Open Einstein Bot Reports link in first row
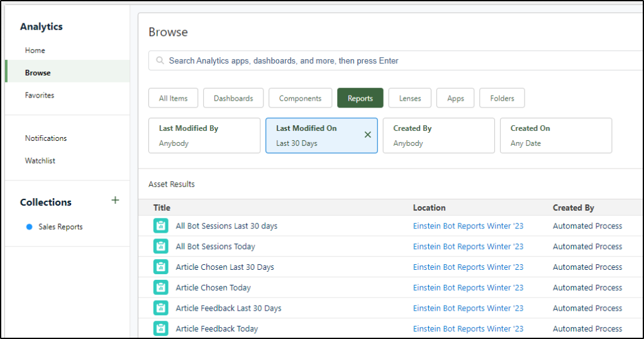 [468, 226]
